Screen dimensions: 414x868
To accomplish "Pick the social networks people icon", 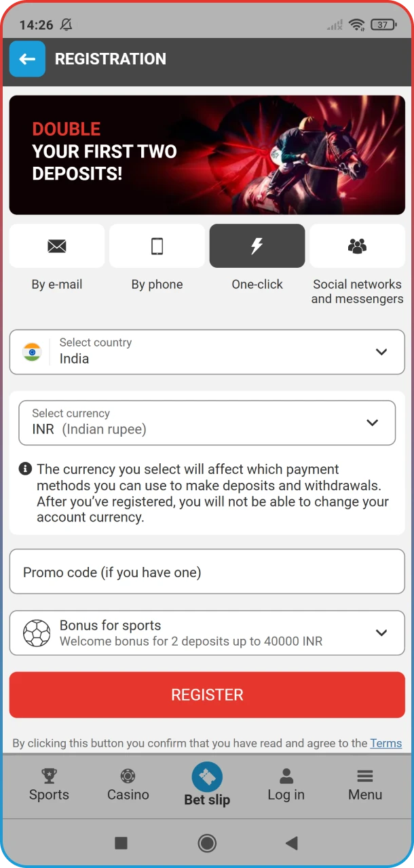I will click(357, 246).
